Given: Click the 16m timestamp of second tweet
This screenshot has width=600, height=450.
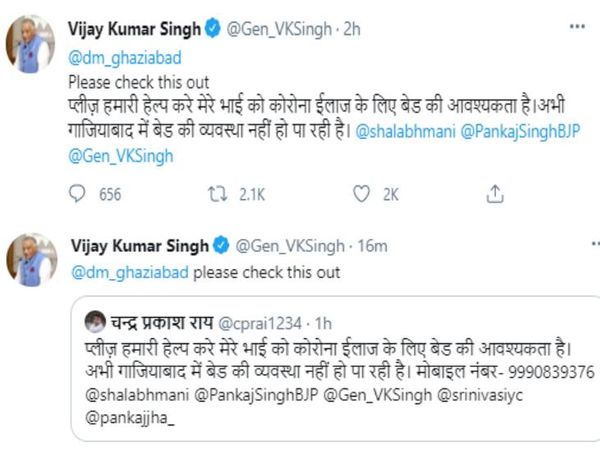Looking at the screenshot, I should tap(372, 246).
